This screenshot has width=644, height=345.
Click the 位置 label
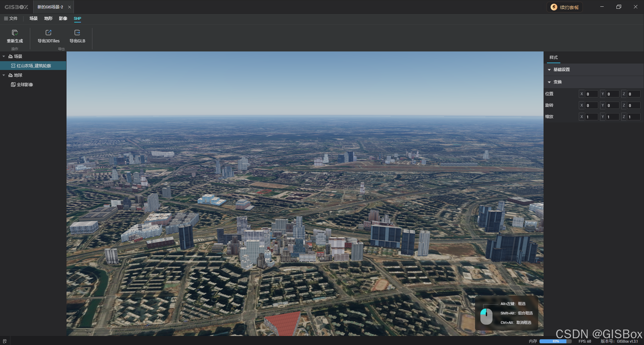pyautogui.click(x=549, y=94)
